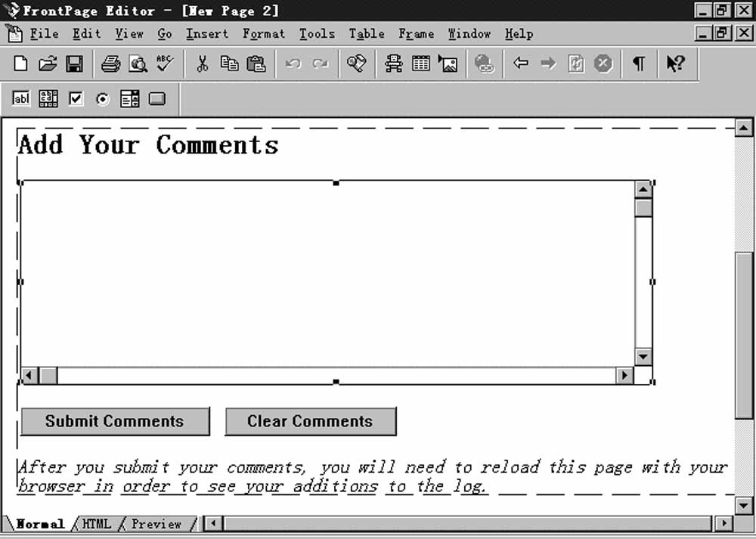Click the comments box scroll-down arrow
756x539 pixels.
[x=643, y=358]
